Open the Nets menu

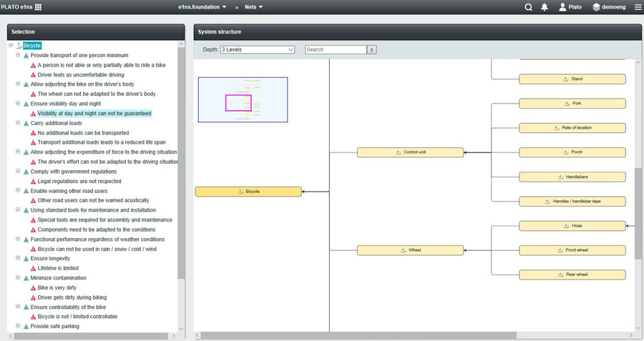point(253,7)
